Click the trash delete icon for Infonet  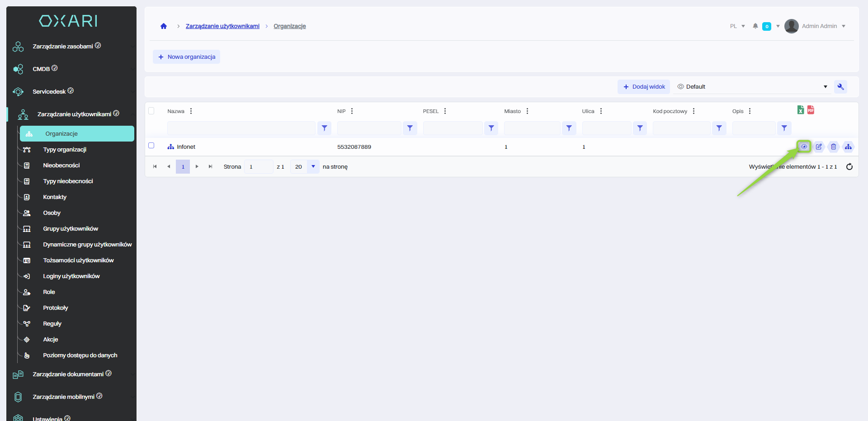tap(834, 147)
